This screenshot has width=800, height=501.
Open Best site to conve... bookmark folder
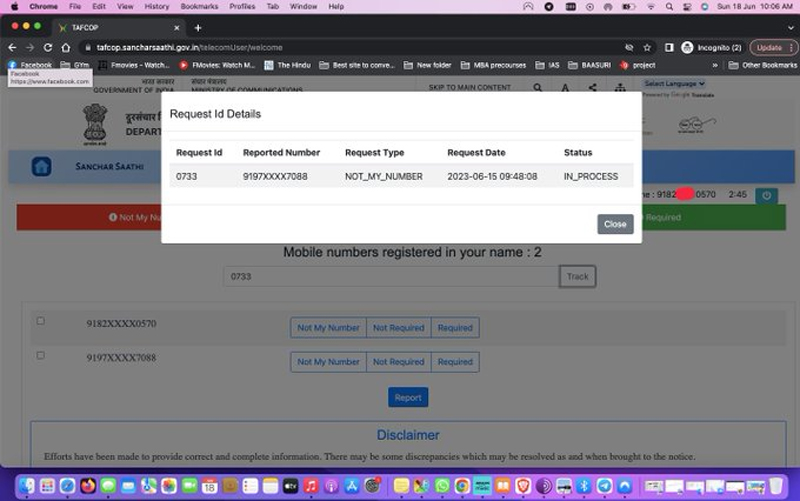pos(357,65)
